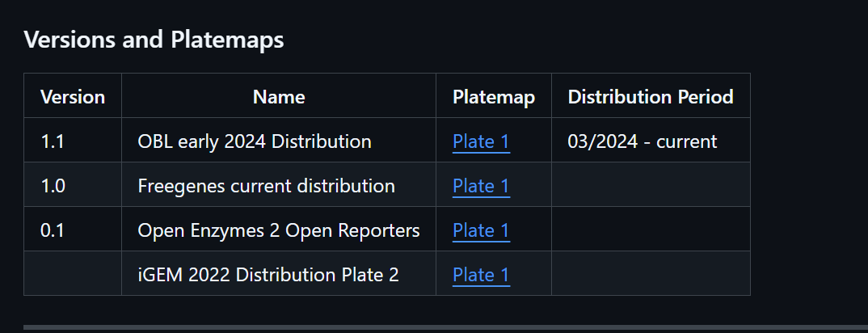Open Plate 1 link for iGEM 2022 Distribution row

tap(481, 275)
